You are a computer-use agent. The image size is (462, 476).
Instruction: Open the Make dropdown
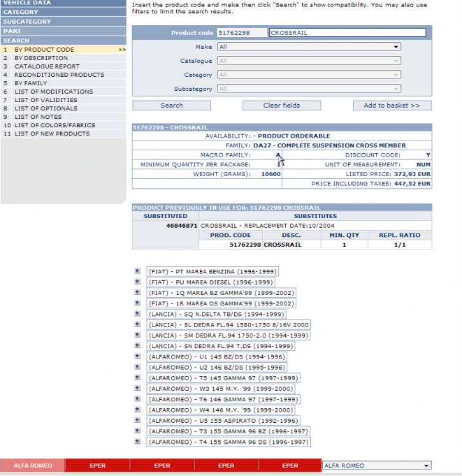pos(308,47)
